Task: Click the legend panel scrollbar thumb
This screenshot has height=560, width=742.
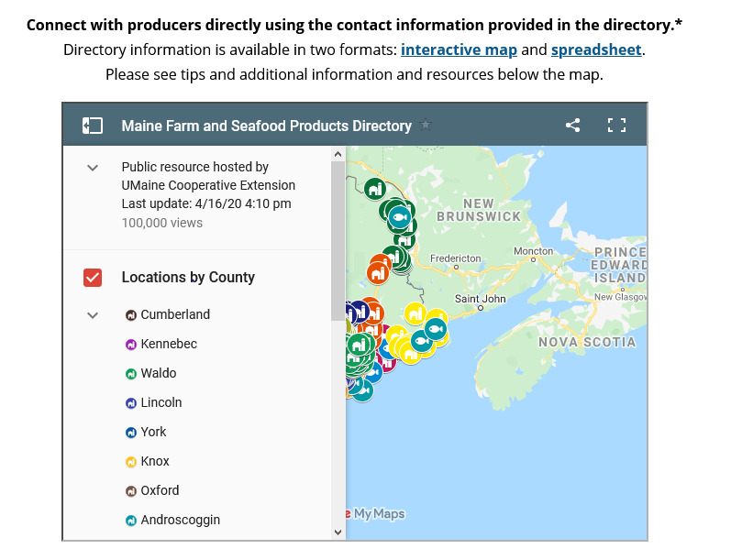Action: 338,241
